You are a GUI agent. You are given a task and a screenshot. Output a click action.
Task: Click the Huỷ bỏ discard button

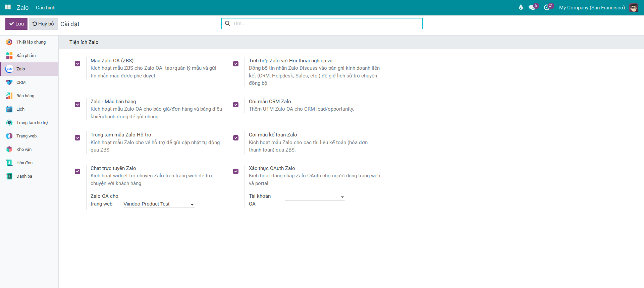click(x=43, y=24)
